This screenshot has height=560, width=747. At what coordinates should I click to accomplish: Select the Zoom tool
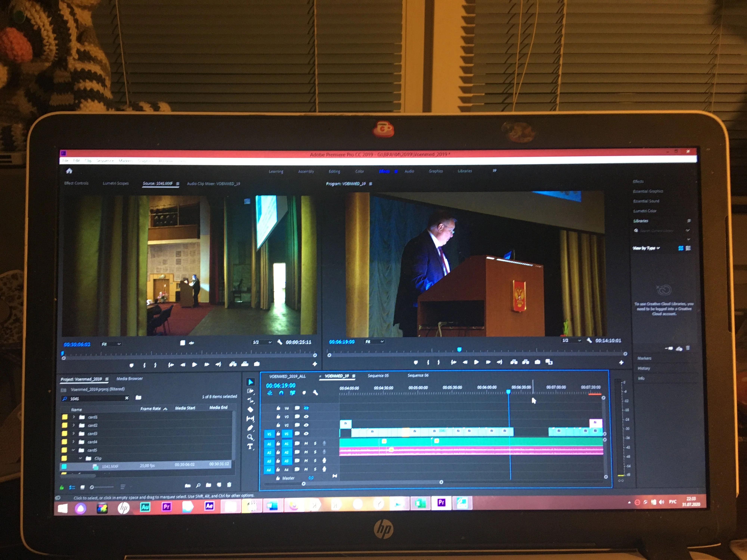(x=250, y=437)
